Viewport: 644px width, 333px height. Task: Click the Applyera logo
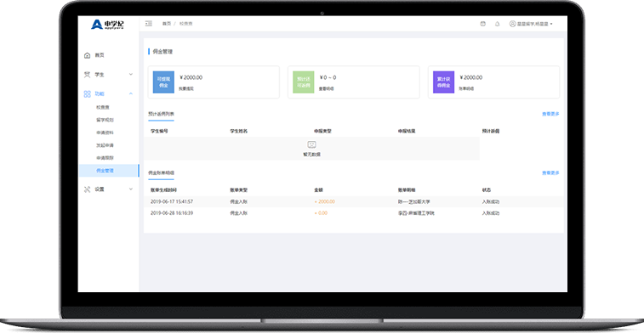(x=107, y=24)
